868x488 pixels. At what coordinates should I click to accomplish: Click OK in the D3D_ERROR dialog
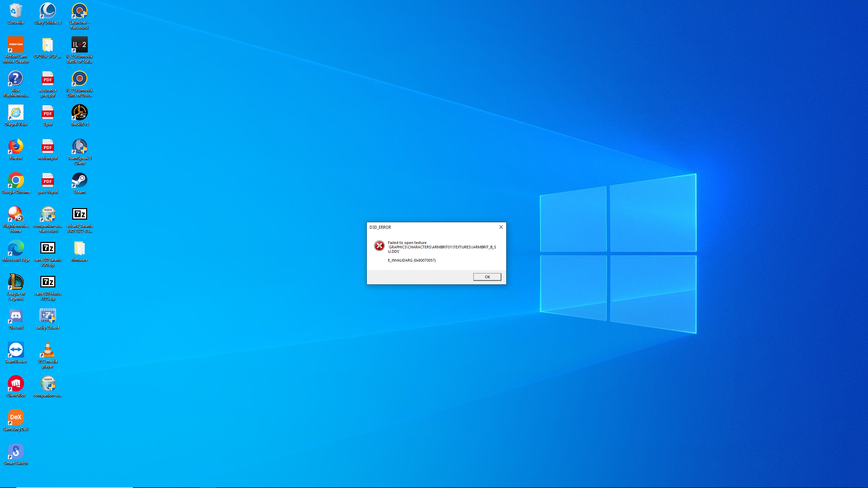point(487,277)
